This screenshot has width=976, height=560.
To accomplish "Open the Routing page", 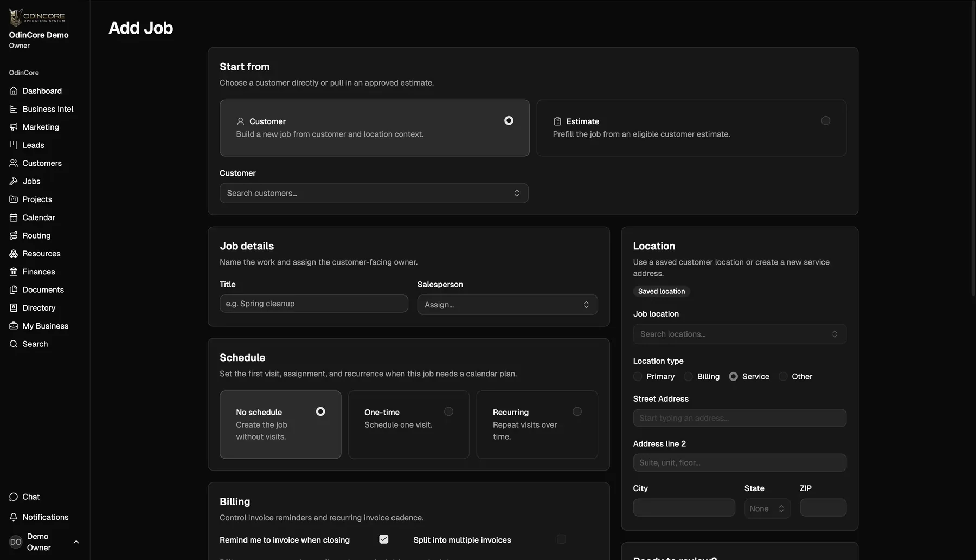I will [x=36, y=235].
